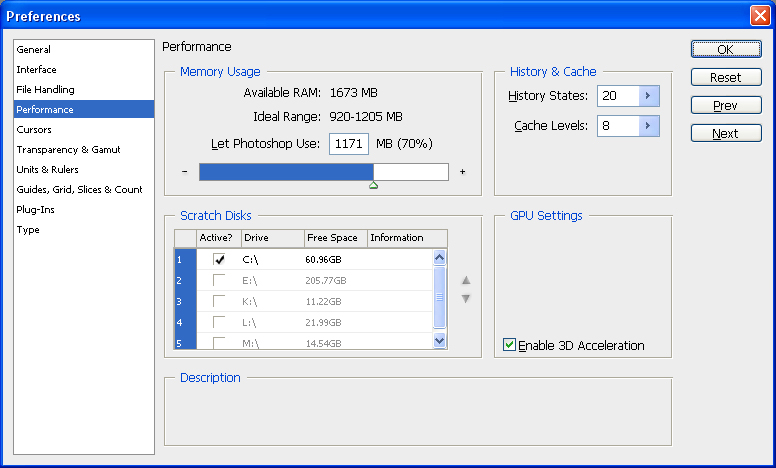Close the Preferences dialog

coord(760,15)
